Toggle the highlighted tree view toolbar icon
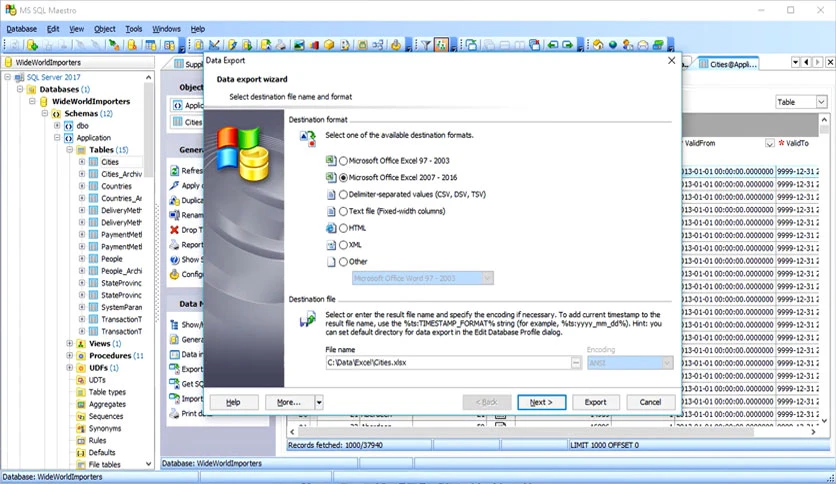Image resolution: width=836 pixels, height=484 pixels. [x=441, y=45]
